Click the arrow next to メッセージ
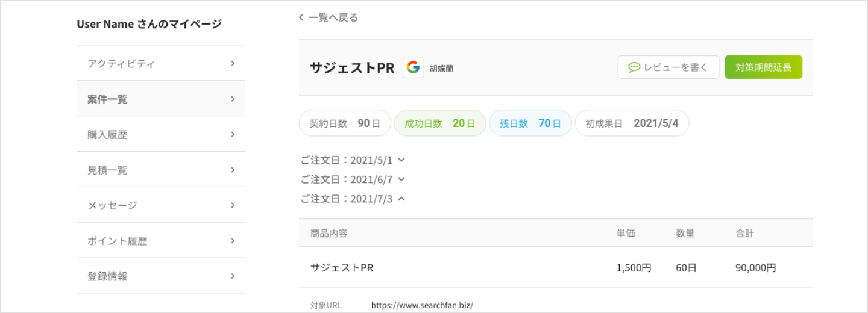 (x=233, y=205)
